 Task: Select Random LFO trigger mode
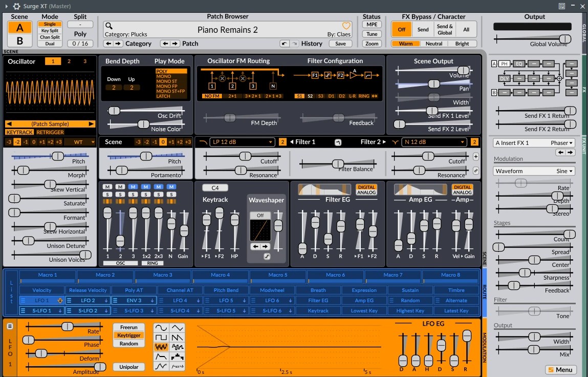128,344
